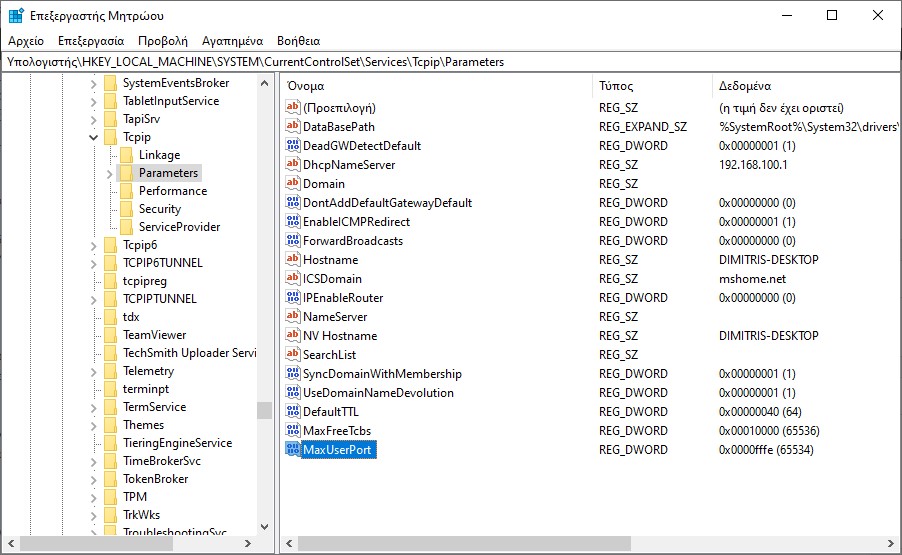Click the mshome.net data value
The width and height of the screenshot is (902, 555).
752,278
